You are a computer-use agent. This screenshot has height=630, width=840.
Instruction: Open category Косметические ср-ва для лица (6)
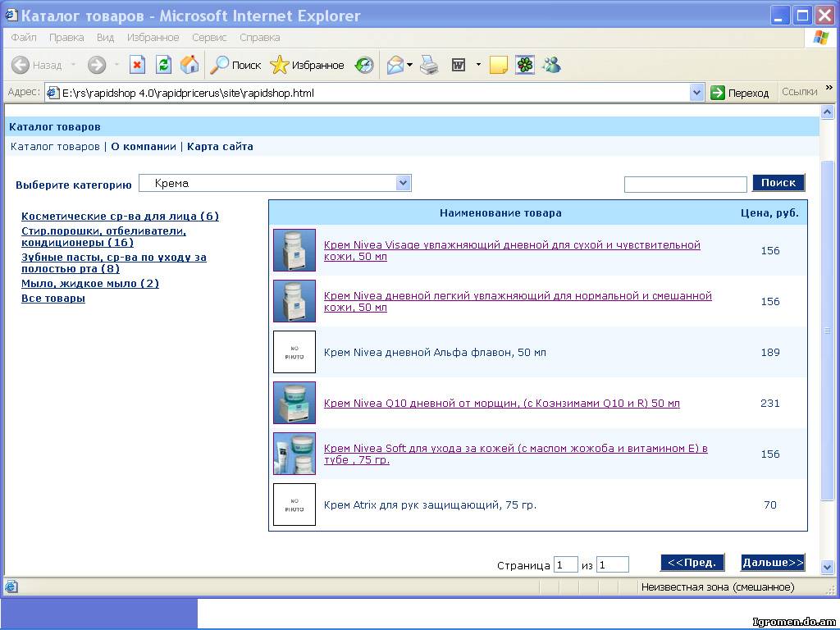(120, 217)
